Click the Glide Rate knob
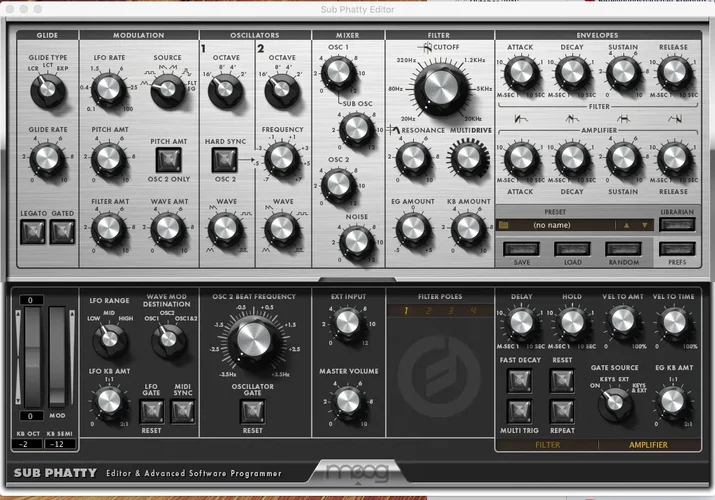 click(x=47, y=159)
